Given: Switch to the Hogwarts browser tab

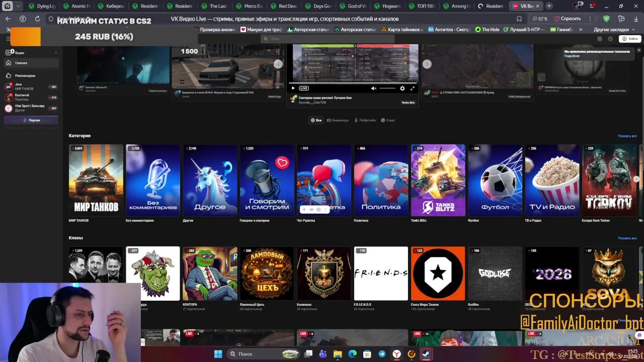Looking at the screenshot, I should [387, 6].
